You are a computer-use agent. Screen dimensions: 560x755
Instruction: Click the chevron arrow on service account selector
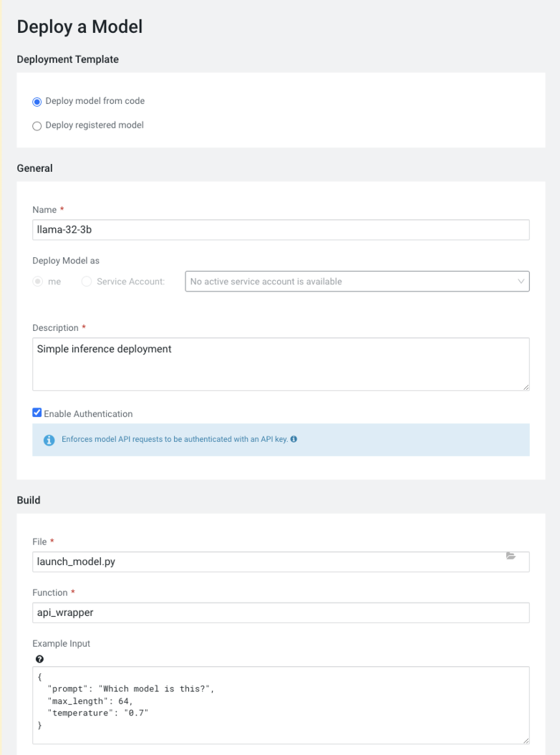point(521,282)
